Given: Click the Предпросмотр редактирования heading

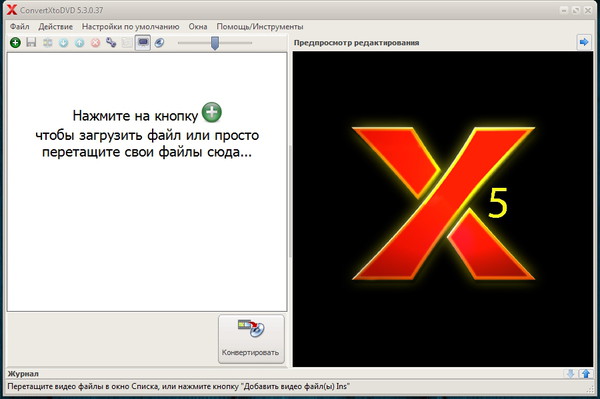Looking at the screenshot, I should tap(356, 43).
